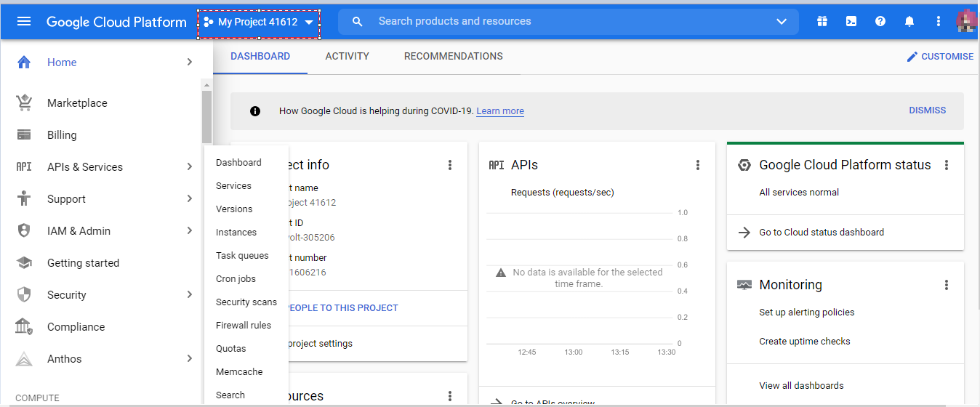The height and width of the screenshot is (407, 980).
Task: Open APIs card three-dot menu
Action: click(698, 165)
